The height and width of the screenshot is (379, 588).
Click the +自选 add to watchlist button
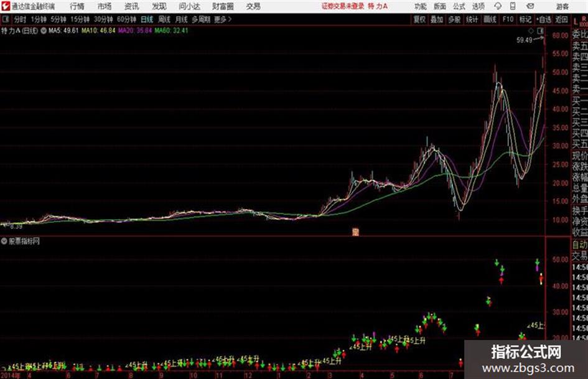(x=543, y=19)
